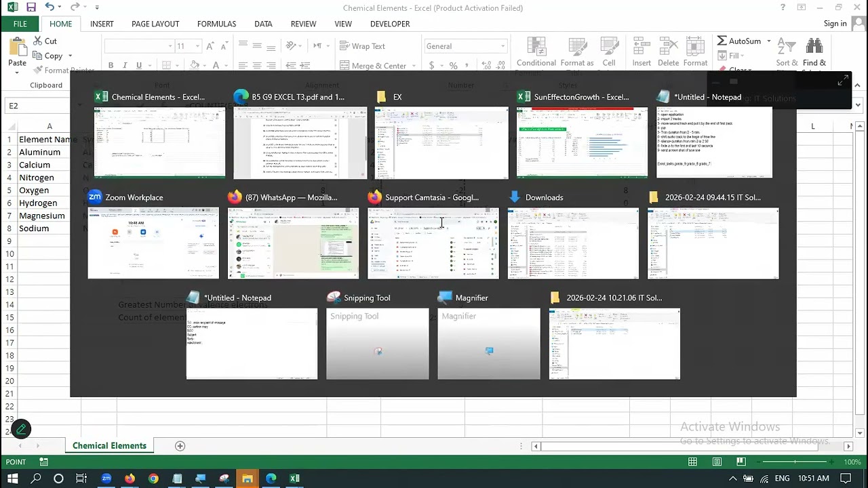The image size is (868, 488).
Task: Toggle Bold formatting in the ribbon
Action: [x=111, y=66]
